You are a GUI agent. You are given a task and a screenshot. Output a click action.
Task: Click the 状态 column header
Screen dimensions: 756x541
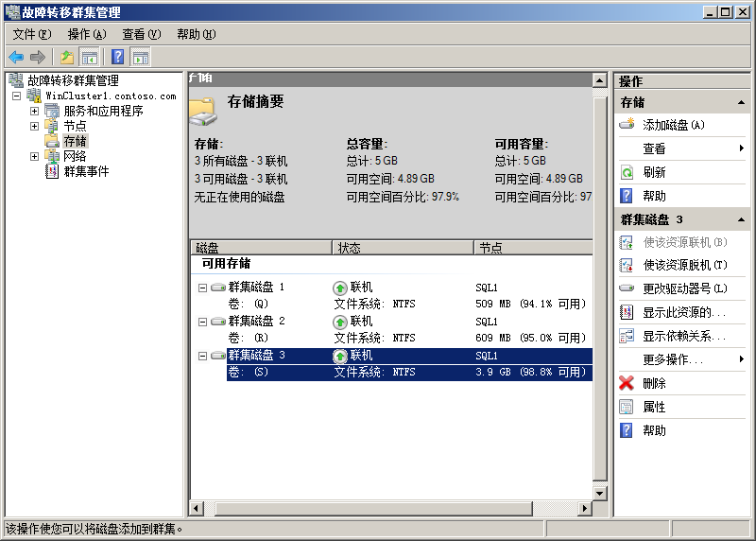click(x=404, y=248)
